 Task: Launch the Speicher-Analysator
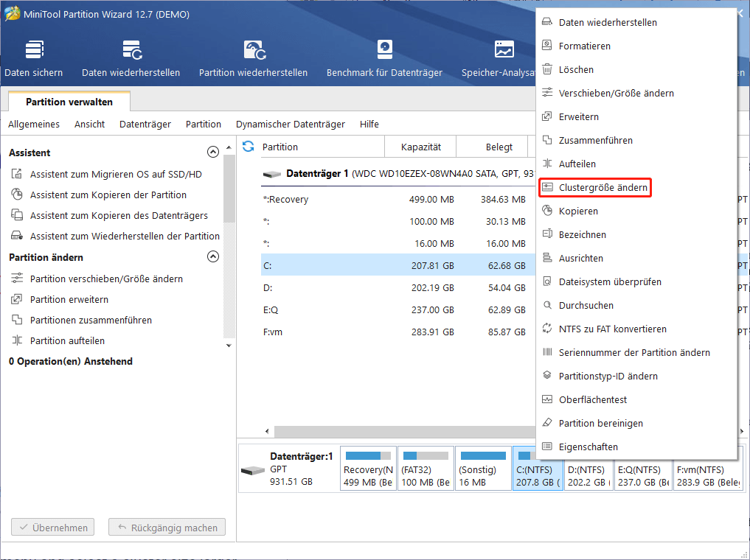click(504, 55)
